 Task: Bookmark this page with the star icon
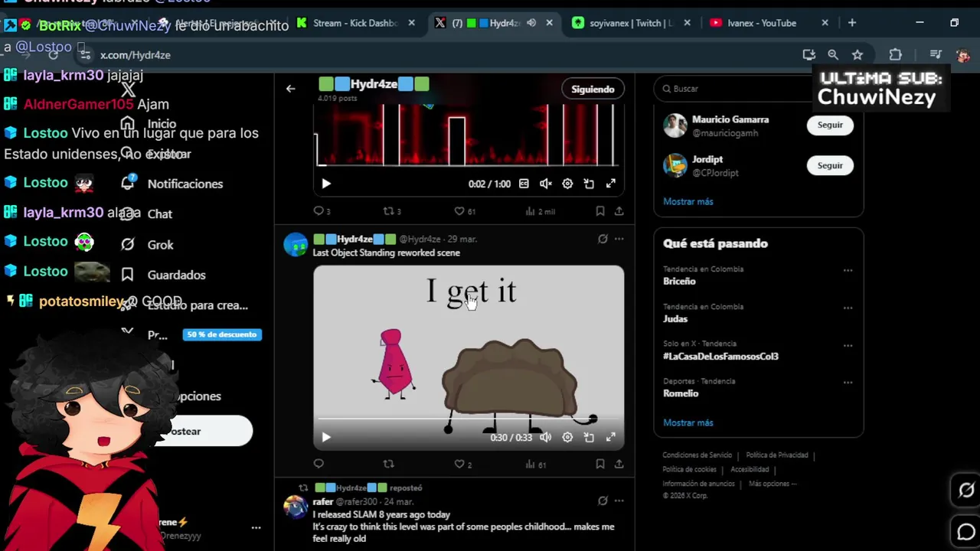pyautogui.click(x=857, y=54)
